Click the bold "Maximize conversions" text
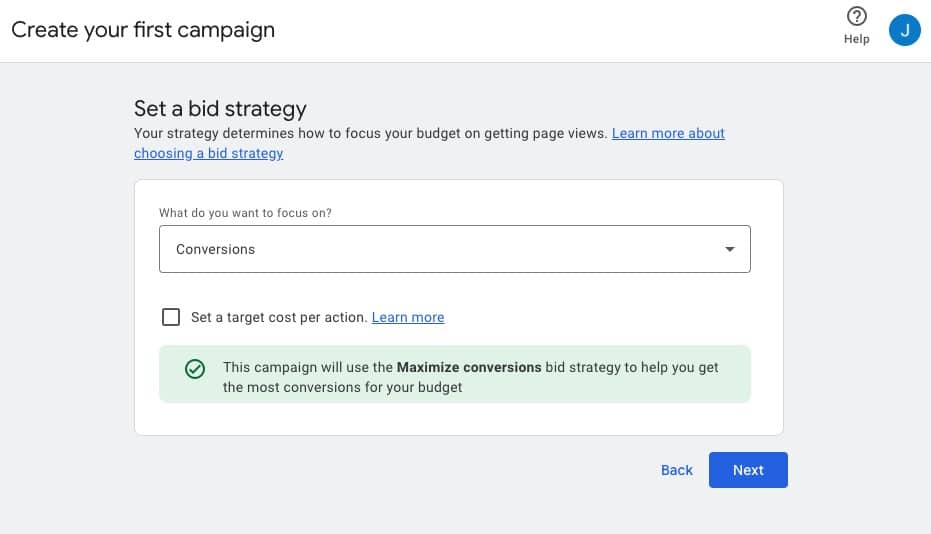Screen dimensions: 931x534 pos(469,367)
